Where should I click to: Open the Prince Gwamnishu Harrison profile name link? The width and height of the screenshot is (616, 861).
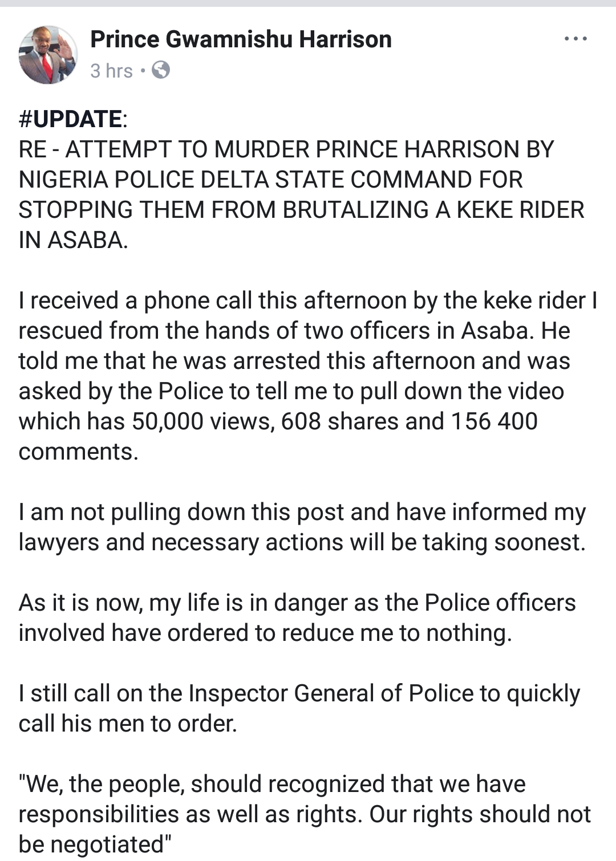pos(241,39)
